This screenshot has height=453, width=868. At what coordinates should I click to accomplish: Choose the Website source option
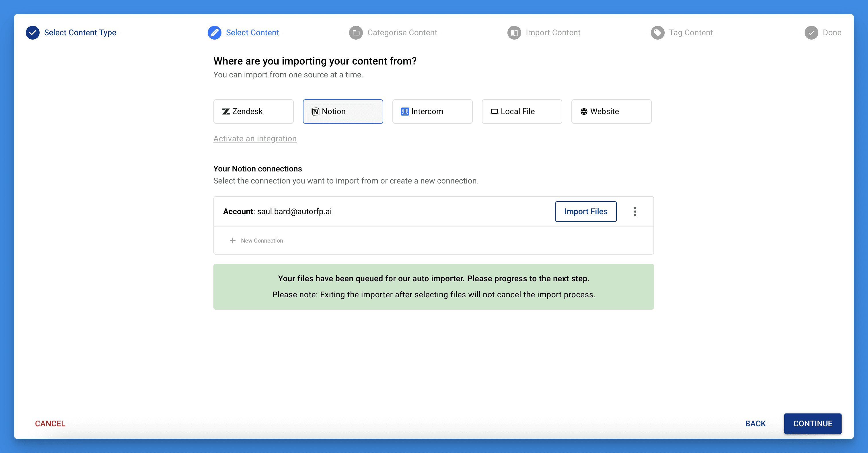[611, 112]
